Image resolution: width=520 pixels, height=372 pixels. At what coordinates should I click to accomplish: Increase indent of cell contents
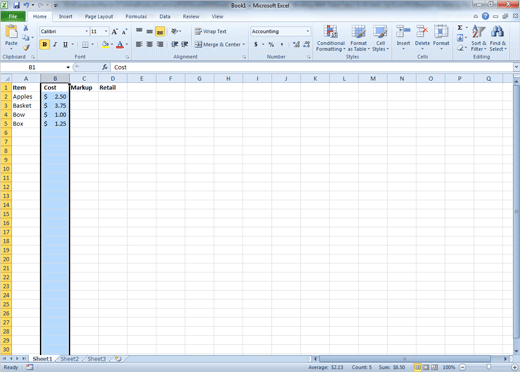click(x=185, y=44)
